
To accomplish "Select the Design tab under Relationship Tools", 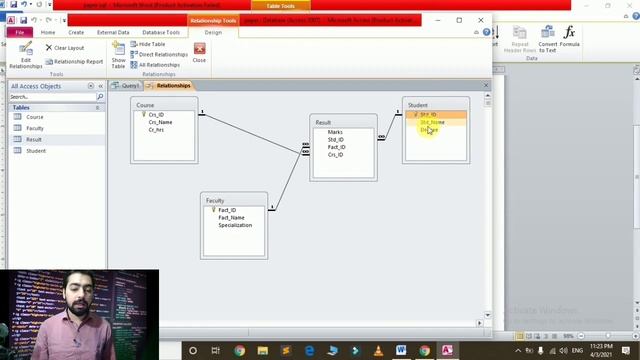I will pyautogui.click(x=213, y=32).
